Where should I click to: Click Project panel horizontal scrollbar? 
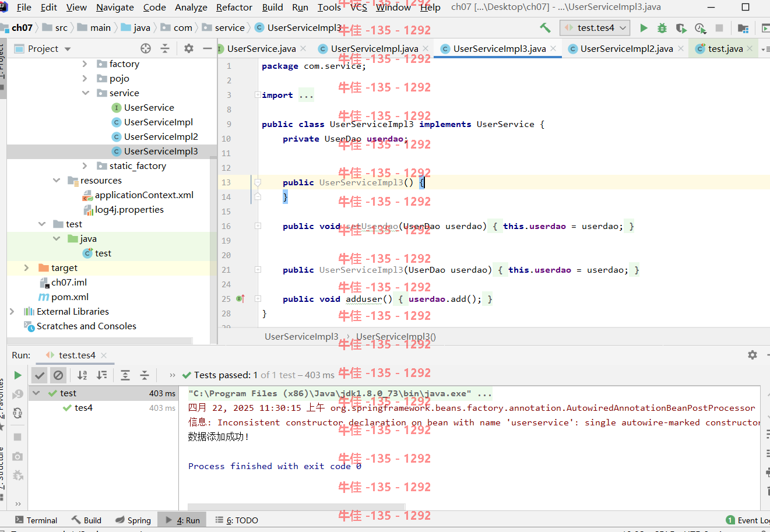tap(100, 340)
